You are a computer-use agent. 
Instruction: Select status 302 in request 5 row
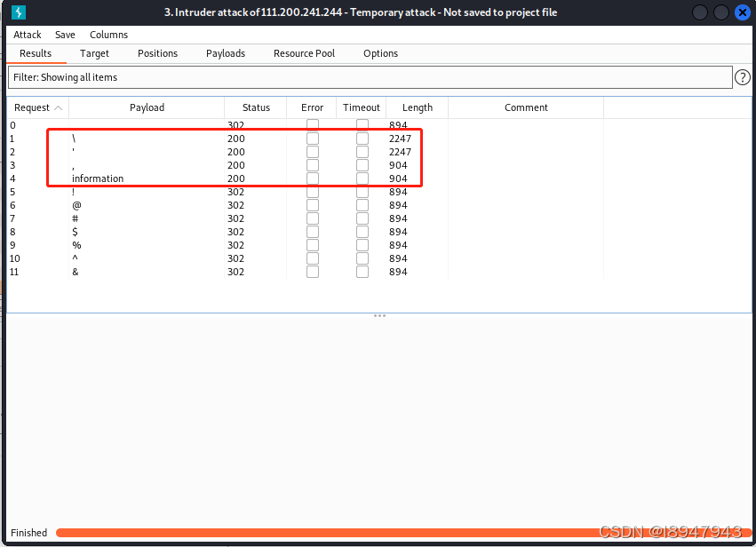[235, 192]
